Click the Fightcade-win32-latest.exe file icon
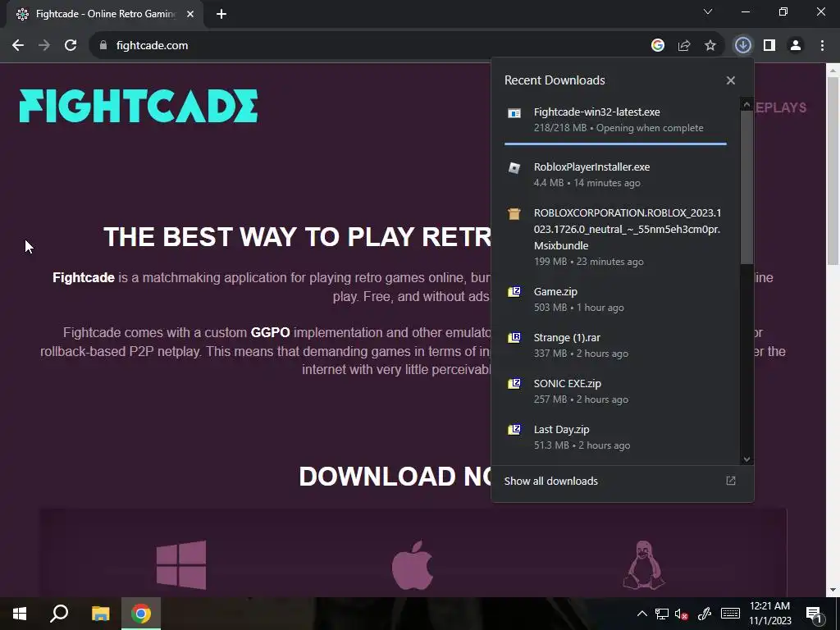 514,113
